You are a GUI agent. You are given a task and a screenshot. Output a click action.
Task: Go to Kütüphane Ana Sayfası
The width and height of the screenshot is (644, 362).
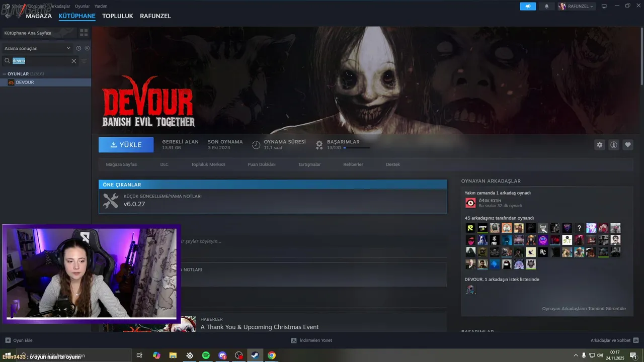click(x=39, y=33)
